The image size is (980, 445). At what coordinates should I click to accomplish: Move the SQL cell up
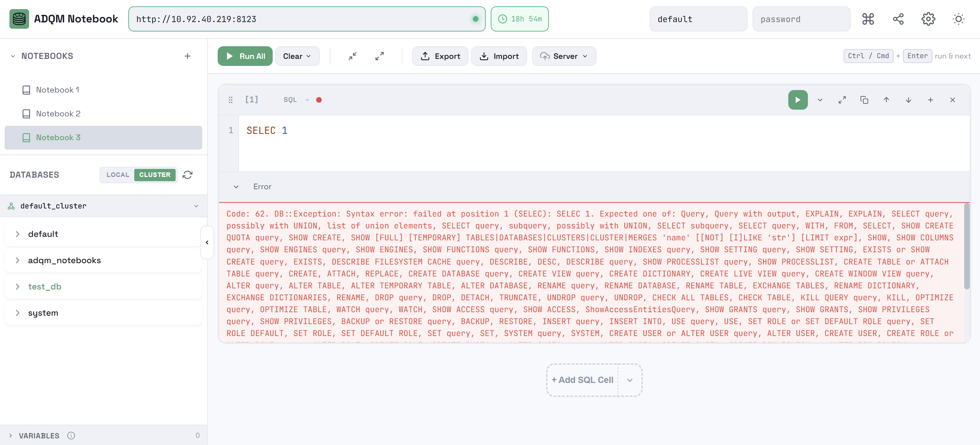pyautogui.click(x=886, y=100)
